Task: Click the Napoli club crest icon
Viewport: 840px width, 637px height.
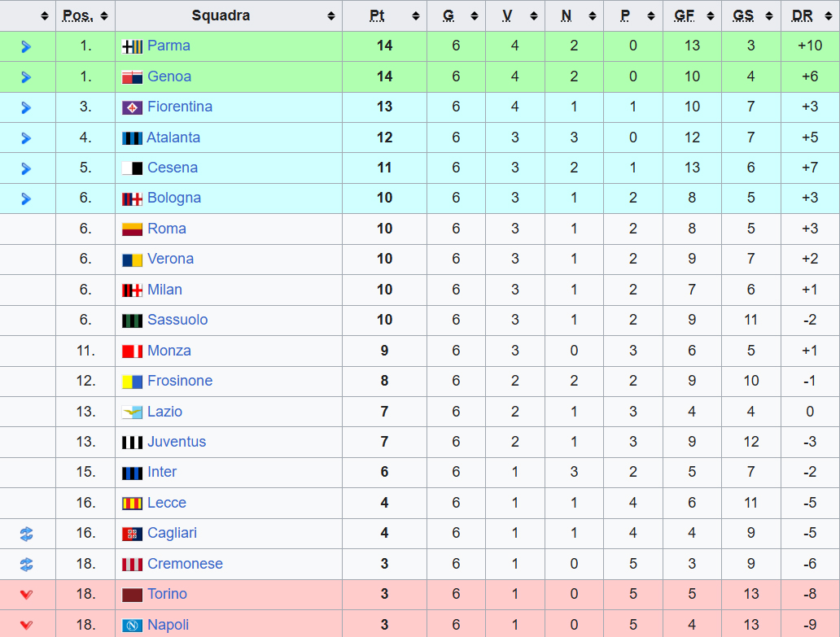Action: click(133, 626)
